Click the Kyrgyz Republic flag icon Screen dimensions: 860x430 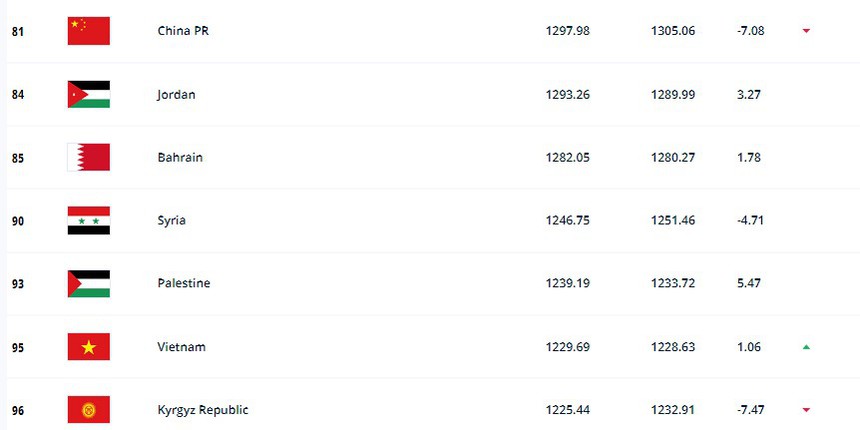[88, 410]
